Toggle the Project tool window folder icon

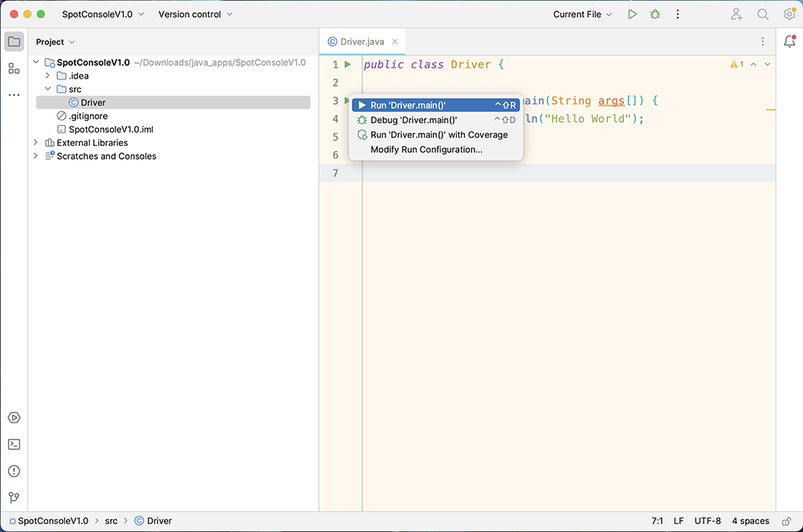click(x=14, y=42)
